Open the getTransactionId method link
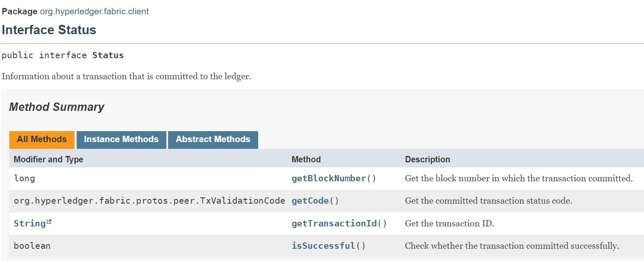Viewport: 644px width, 261px height. 334,223
